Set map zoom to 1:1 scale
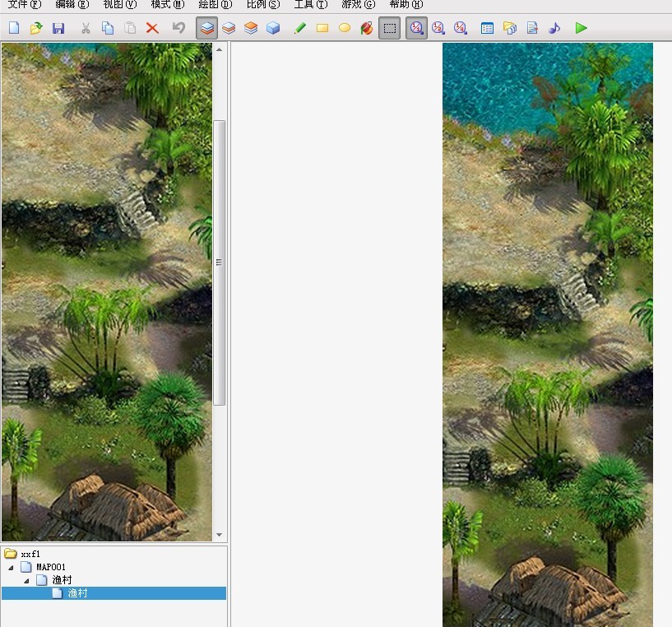 pos(416,28)
